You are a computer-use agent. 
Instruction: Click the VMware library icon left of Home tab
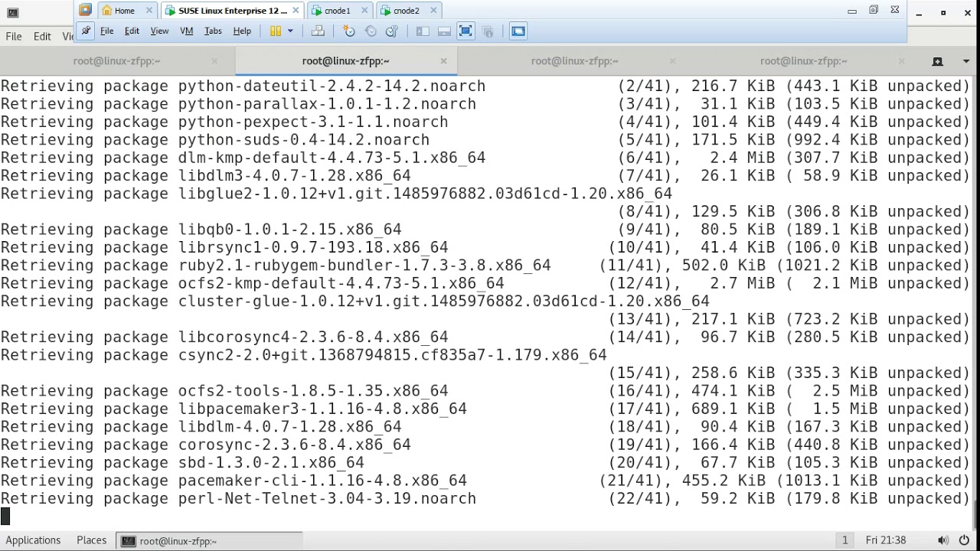(x=86, y=10)
